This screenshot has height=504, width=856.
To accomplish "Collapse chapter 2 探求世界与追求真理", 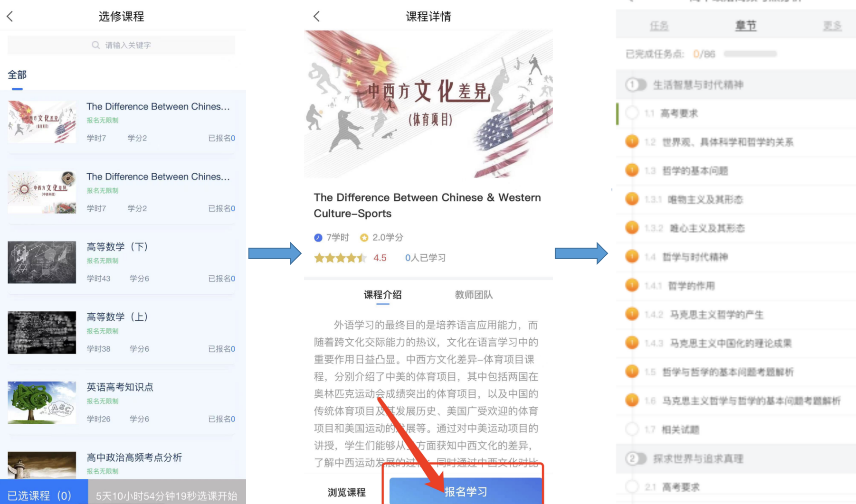I will click(636, 458).
